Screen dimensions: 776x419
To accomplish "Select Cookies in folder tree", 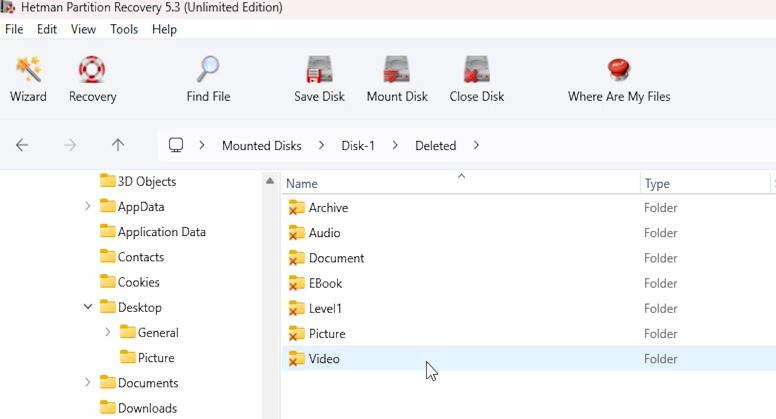I will point(139,282).
